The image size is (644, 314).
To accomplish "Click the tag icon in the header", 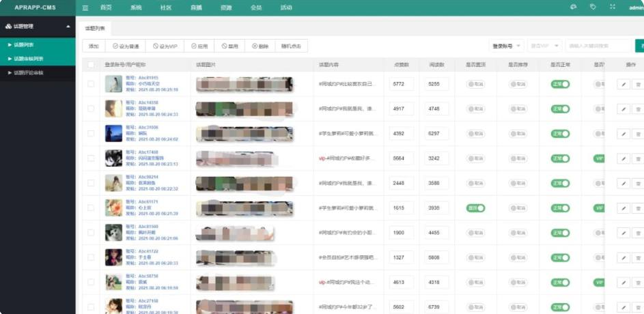I will click(x=593, y=7).
